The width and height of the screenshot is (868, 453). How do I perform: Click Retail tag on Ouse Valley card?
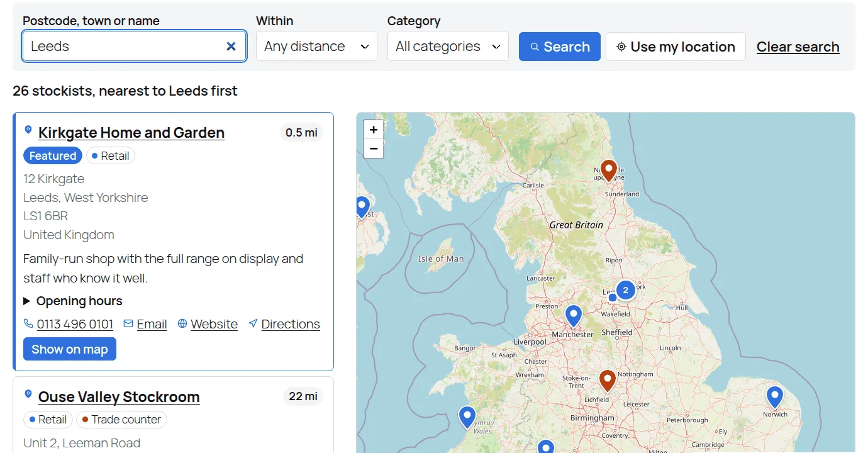coord(48,420)
